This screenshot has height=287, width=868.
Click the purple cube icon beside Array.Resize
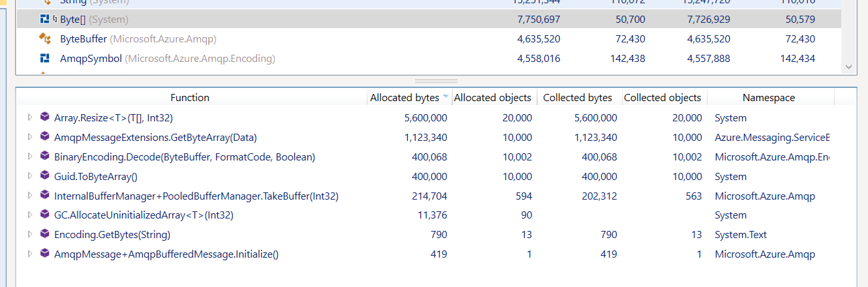coord(44,117)
